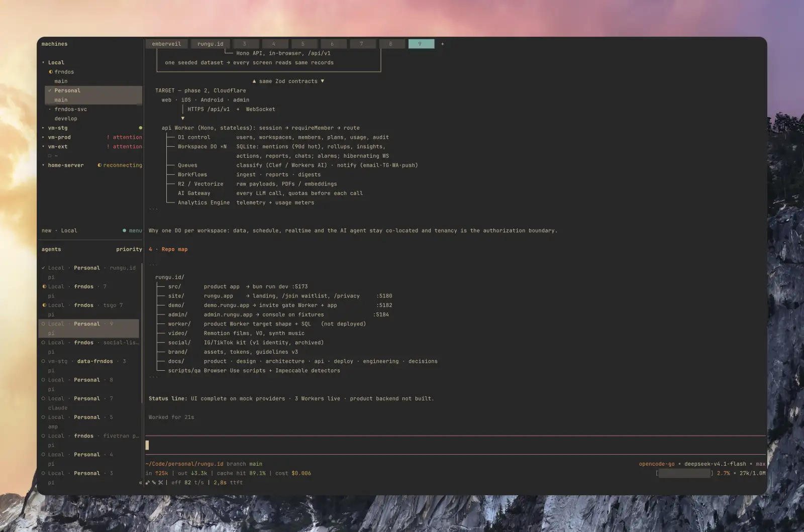The height and width of the screenshot is (532, 804).
Task: Select the idle circle of Personal 9 agent
Action: click(x=44, y=324)
